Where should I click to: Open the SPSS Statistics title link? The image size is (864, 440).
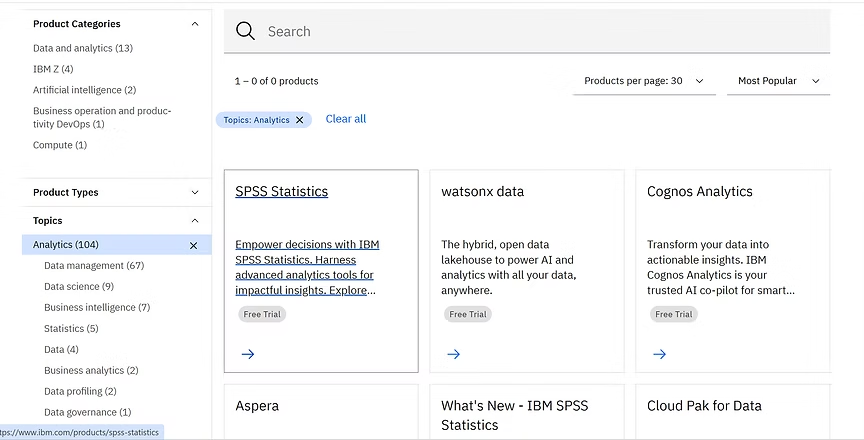point(282,191)
